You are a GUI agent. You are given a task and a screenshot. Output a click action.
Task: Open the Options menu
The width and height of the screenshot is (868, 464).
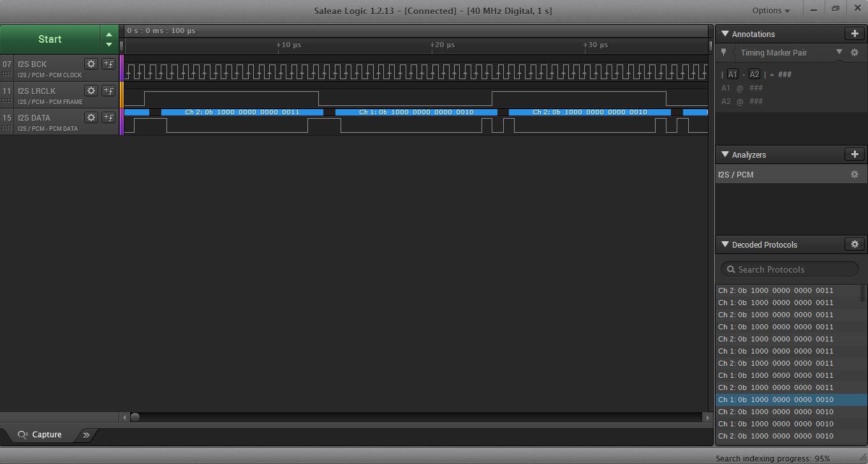pyautogui.click(x=771, y=10)
